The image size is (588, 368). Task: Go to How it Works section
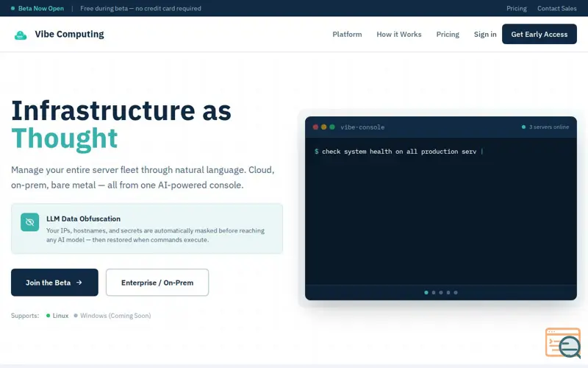pyautogui.click(x=399, y=34)
